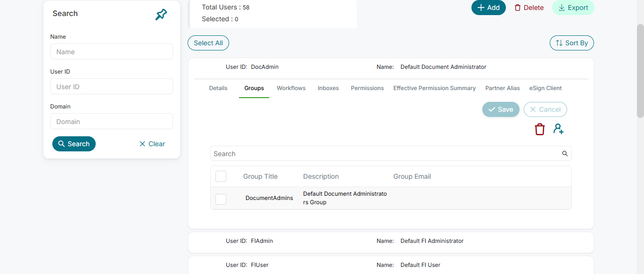Run search with the Search button
The height and width of the screenshot is (274, 644).
tap(74, 144)
